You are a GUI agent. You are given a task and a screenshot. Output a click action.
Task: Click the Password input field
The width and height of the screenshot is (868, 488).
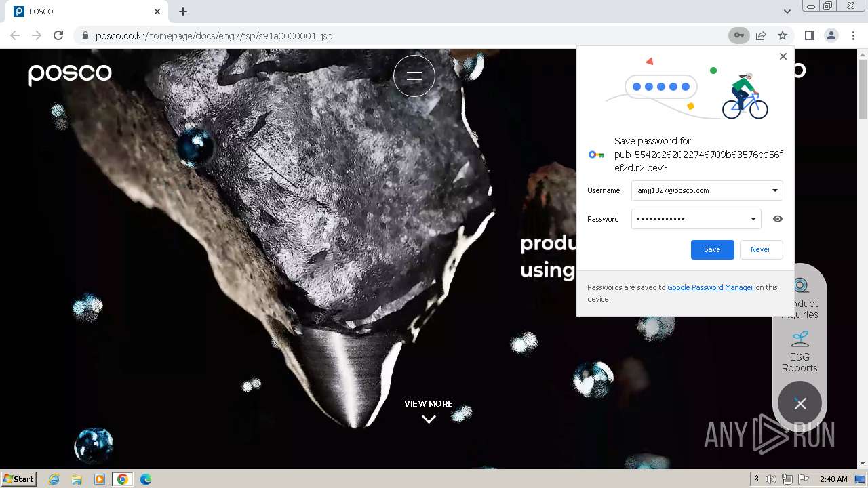click(696, 219)
